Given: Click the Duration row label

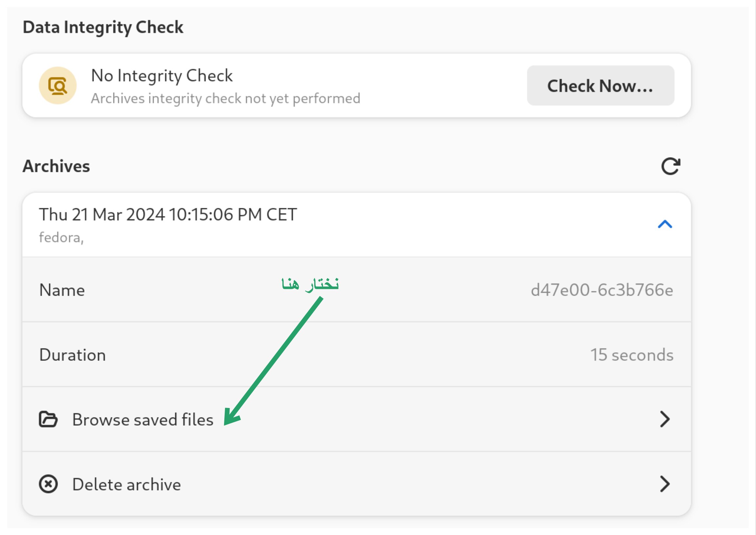Looking at the screenshot, I should pos(72,355).
